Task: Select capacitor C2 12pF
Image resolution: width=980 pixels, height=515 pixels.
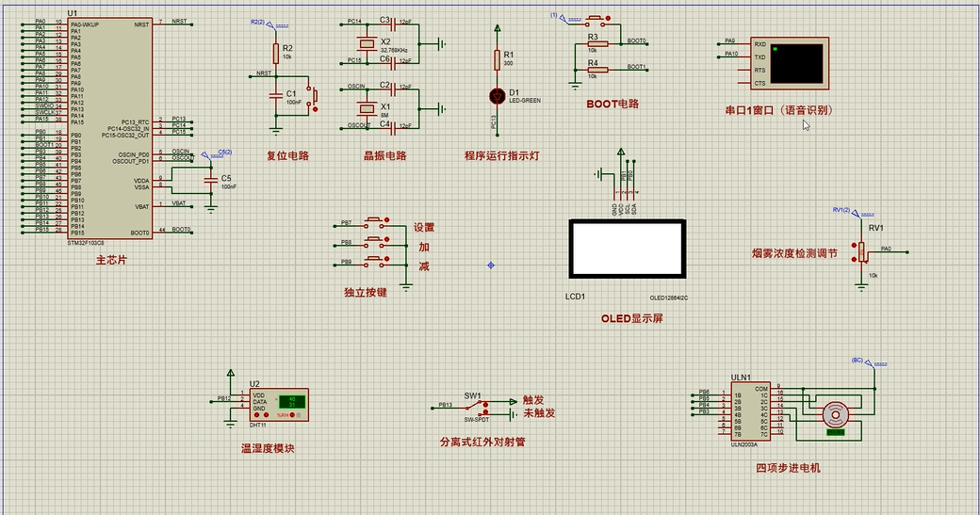Action: (x=394, y=89)
